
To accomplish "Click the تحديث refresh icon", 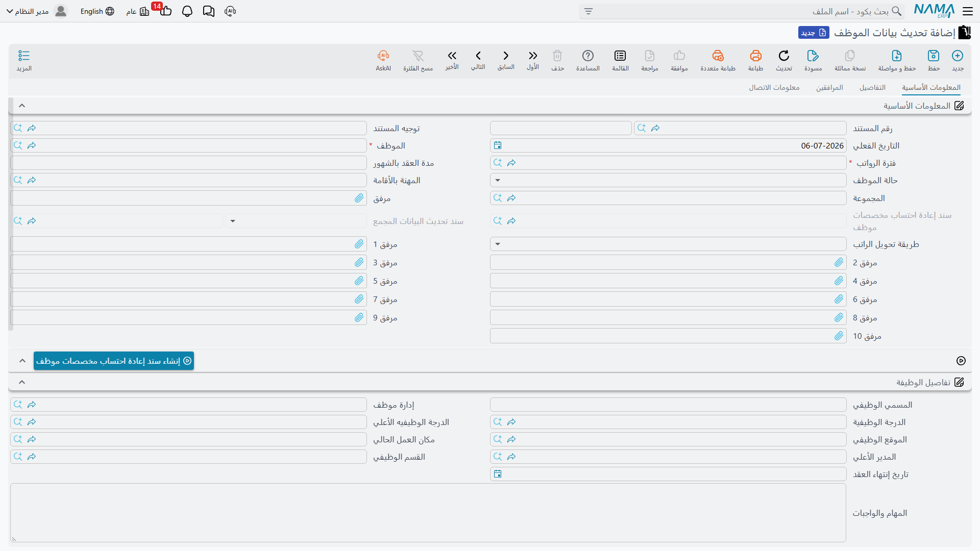I will point(784,56).
